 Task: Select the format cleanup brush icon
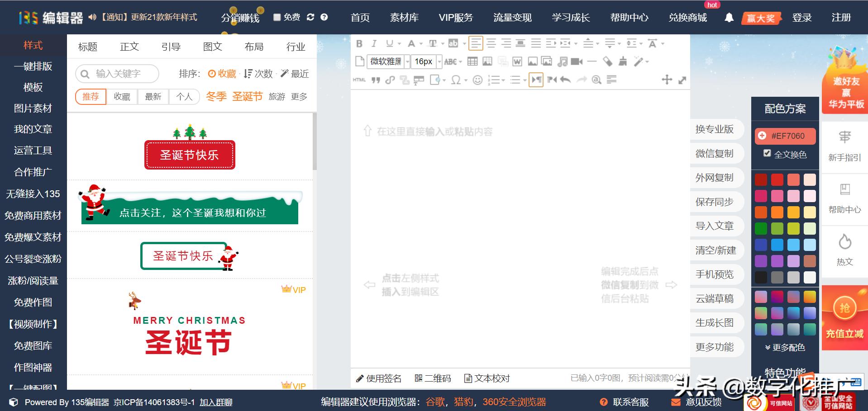(x=623, y=62)
